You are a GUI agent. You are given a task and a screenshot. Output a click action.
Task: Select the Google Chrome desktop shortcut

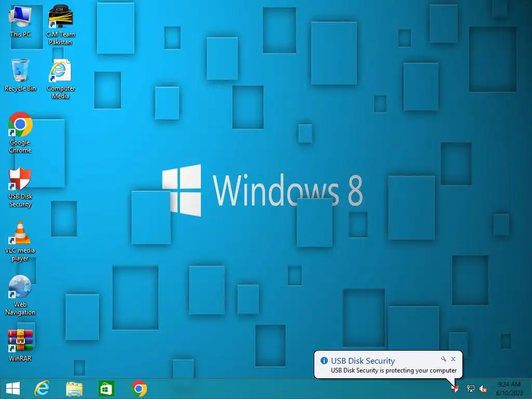click(x=20, y=132)
